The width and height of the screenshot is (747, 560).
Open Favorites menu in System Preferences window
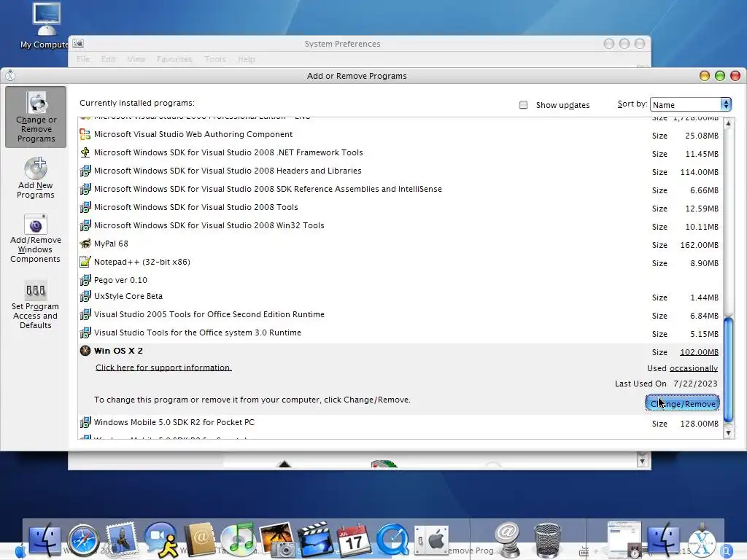coord(174,59)
